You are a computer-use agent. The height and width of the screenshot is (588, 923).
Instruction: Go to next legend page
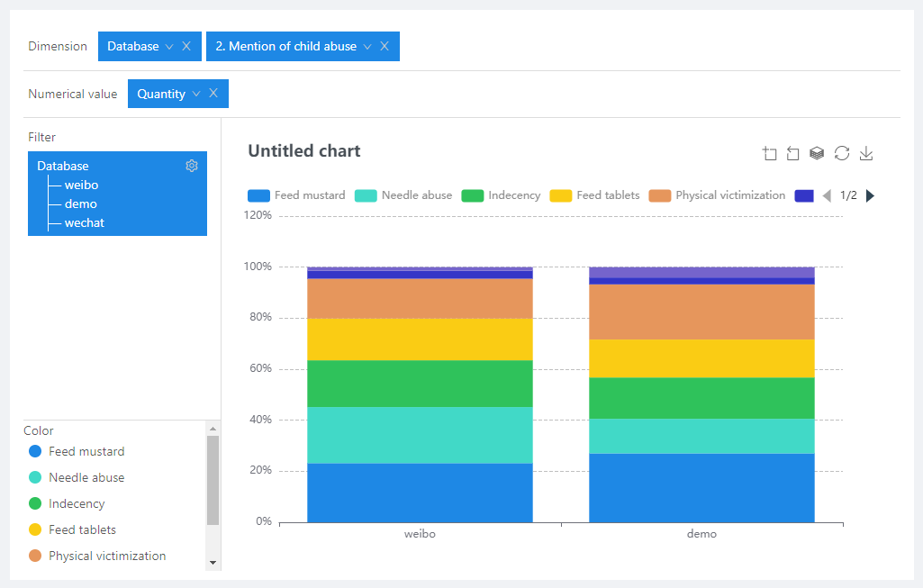(870, 195)
